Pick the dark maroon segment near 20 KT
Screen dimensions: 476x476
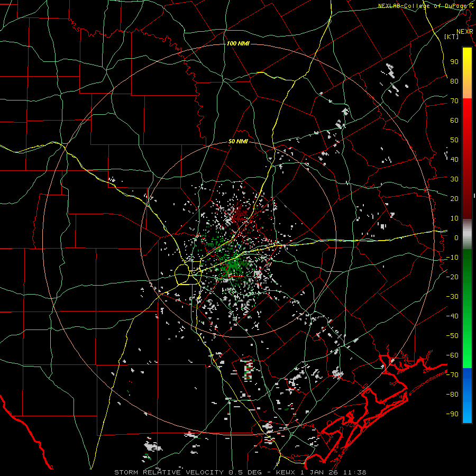pyautogui.click(x=467, y=199)
